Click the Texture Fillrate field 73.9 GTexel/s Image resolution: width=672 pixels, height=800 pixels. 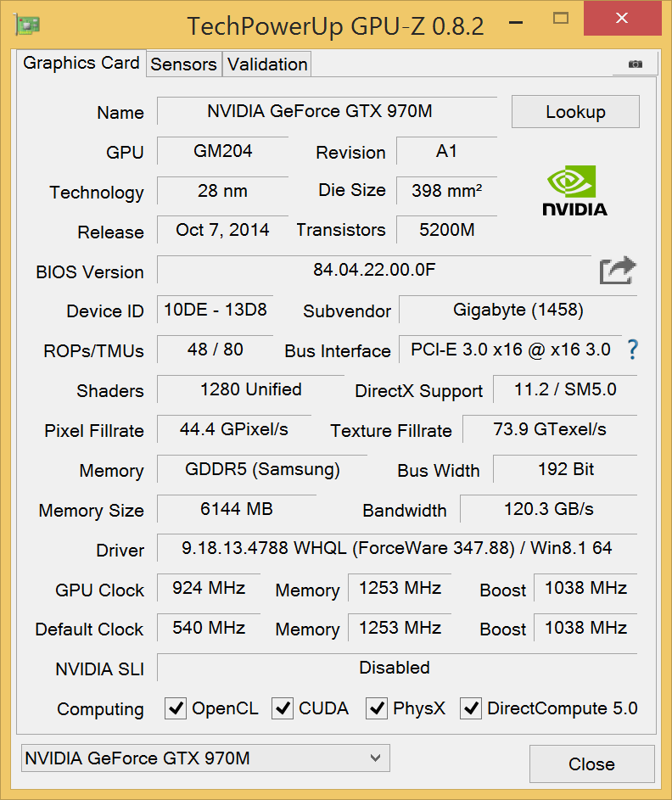[550, 429]
